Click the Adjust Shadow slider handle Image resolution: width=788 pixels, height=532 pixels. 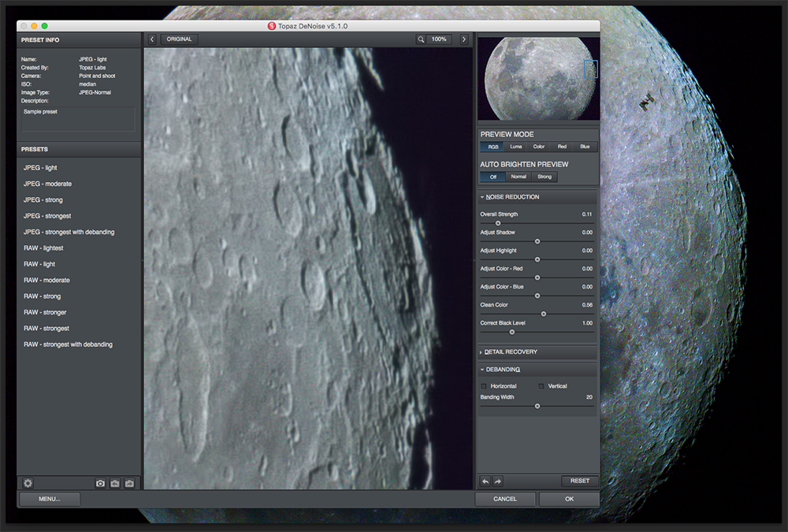click(x=537, y=241)
